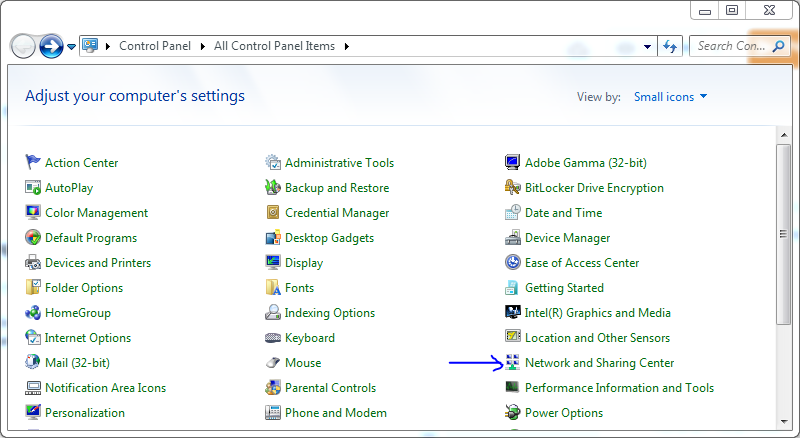This screenshot has width=800, height=438.
Task: Click the vertical scrollbar thumb
Action: (783, 234)
